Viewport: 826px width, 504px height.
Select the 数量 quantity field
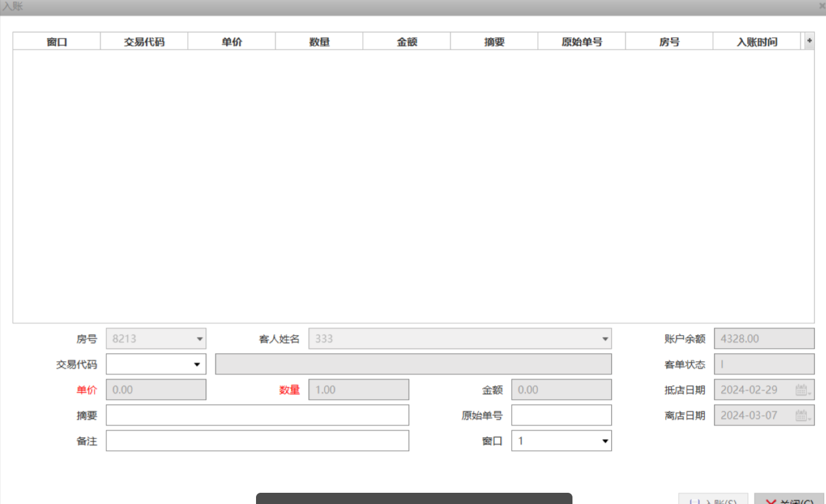[358, 390]
